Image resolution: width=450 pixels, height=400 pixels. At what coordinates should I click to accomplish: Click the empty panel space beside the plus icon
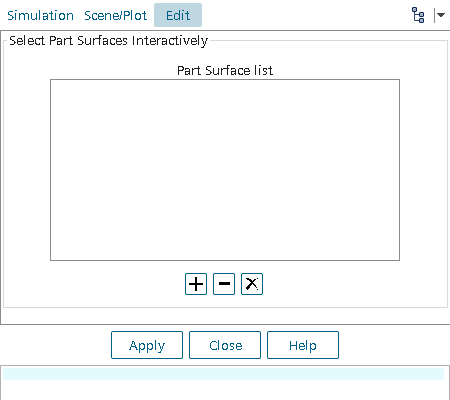(117, 284)
